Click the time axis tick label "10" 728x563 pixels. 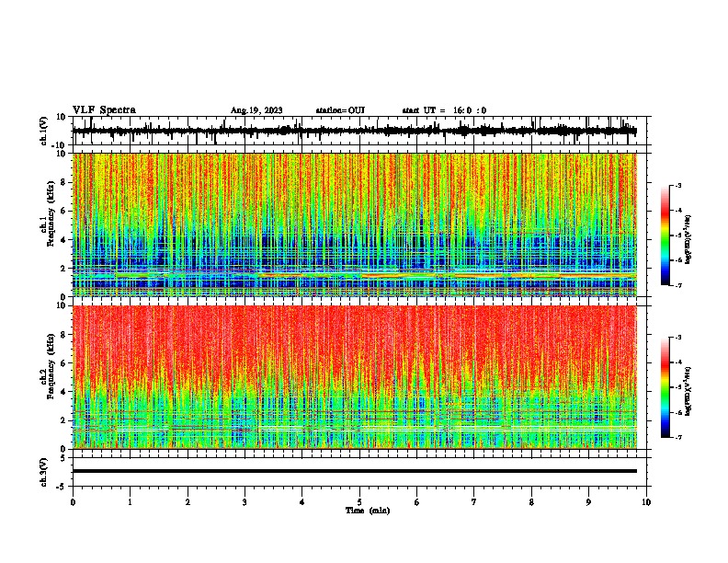[646, 502]
